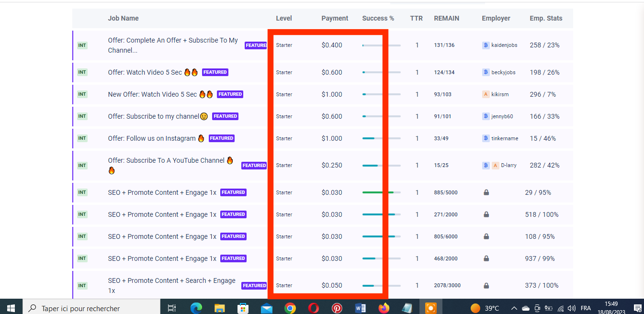The height and width of the screenshot is (314, 644).
Task: Click employer name D-larry
Action: pyautogui.click(x=508, y=165)
